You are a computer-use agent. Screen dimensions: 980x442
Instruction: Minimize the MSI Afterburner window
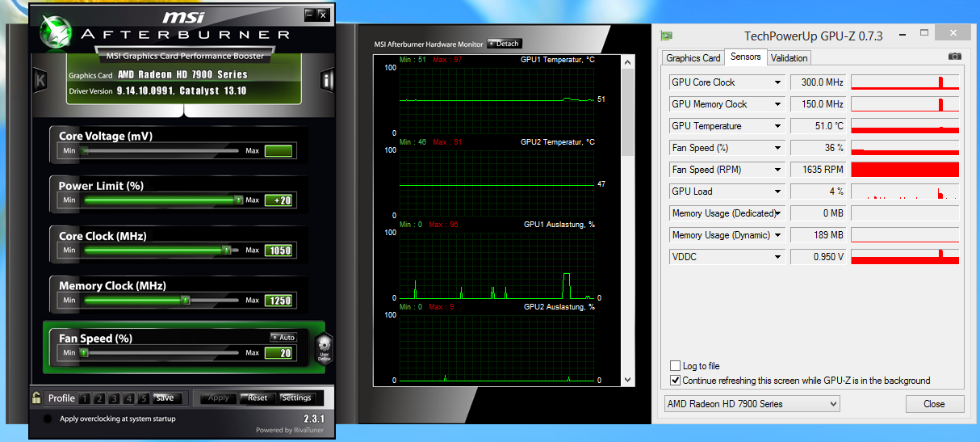pyautogui.click(x=309, y=15)
